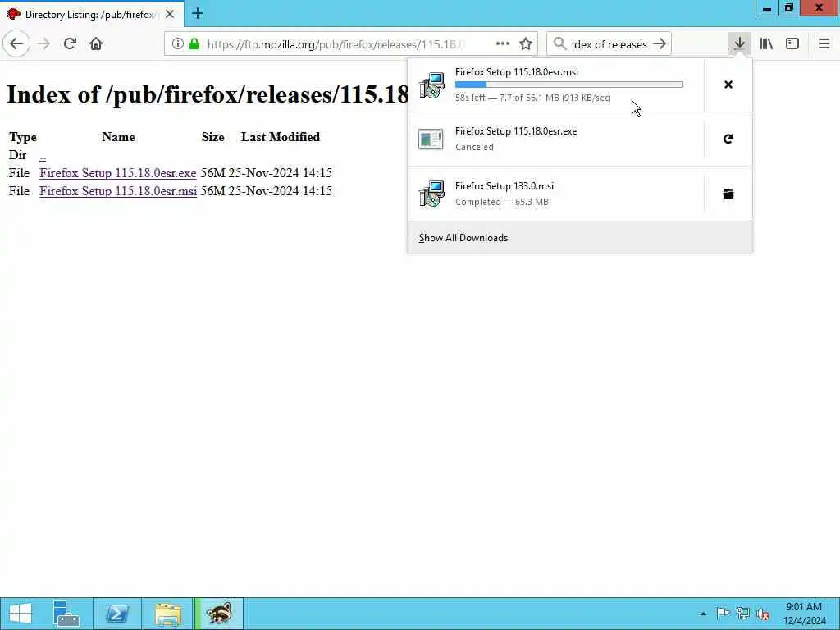Launch Server Manager from taskbar
The height and width of the screenshot is (630, 840).
(66, 614)
